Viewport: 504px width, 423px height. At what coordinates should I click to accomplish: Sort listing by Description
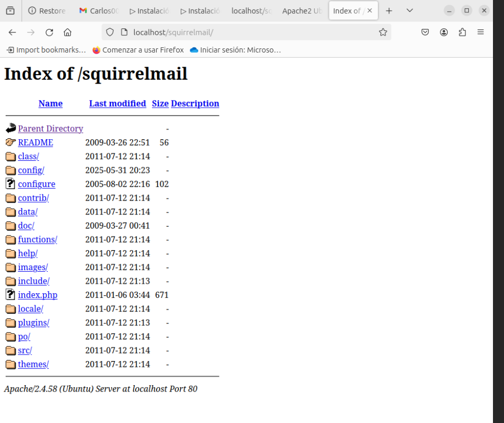click(195, 104)
